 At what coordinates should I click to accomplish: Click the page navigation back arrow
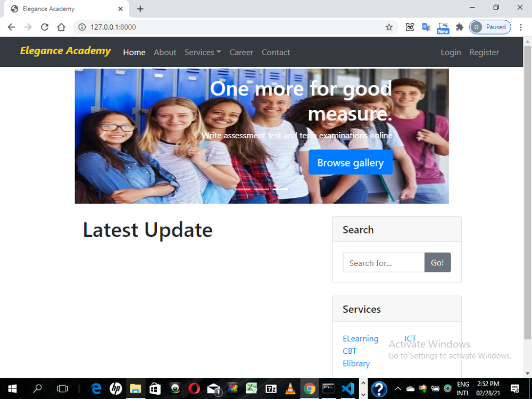pos(11,27)
